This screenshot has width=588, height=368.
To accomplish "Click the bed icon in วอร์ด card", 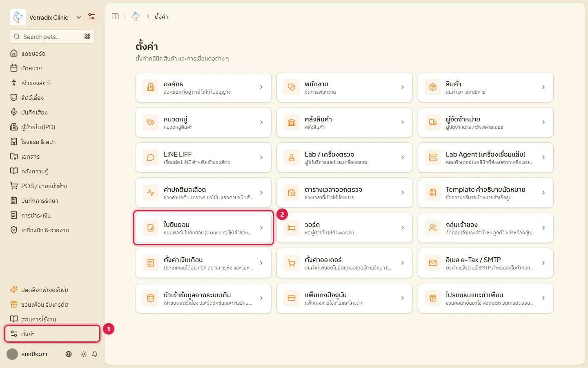I will [292, 228].
